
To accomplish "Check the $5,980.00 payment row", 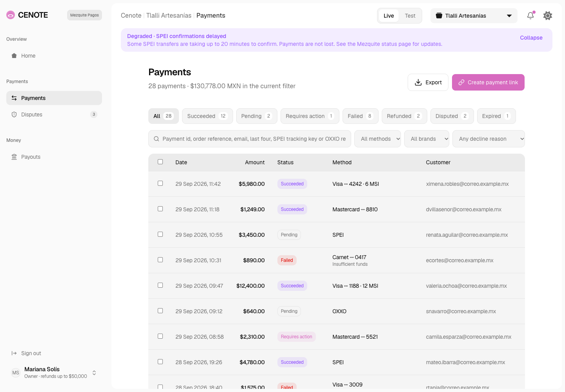I will pos(160,183).
